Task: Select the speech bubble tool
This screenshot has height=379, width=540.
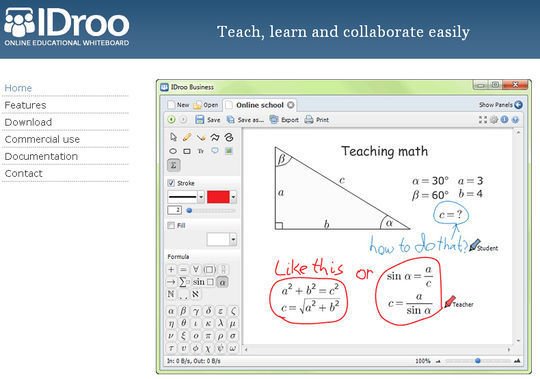Action: tap(215, 151)
